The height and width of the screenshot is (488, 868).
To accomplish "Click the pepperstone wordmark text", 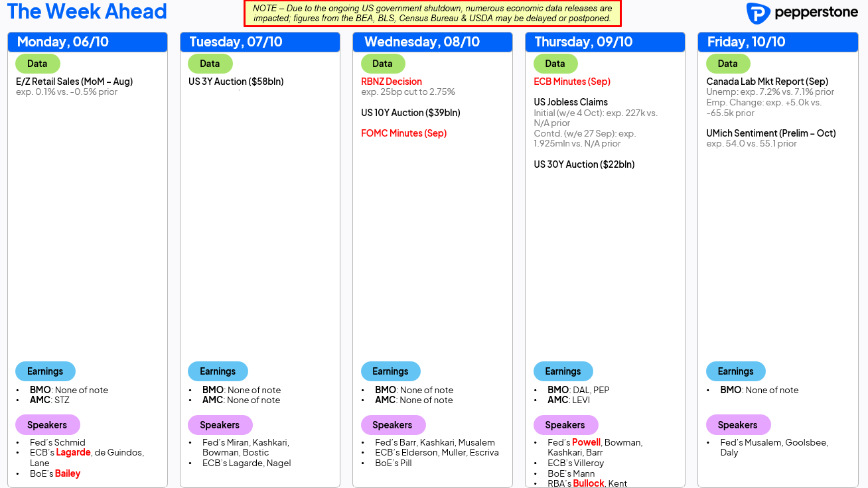I will coord(816,13).
